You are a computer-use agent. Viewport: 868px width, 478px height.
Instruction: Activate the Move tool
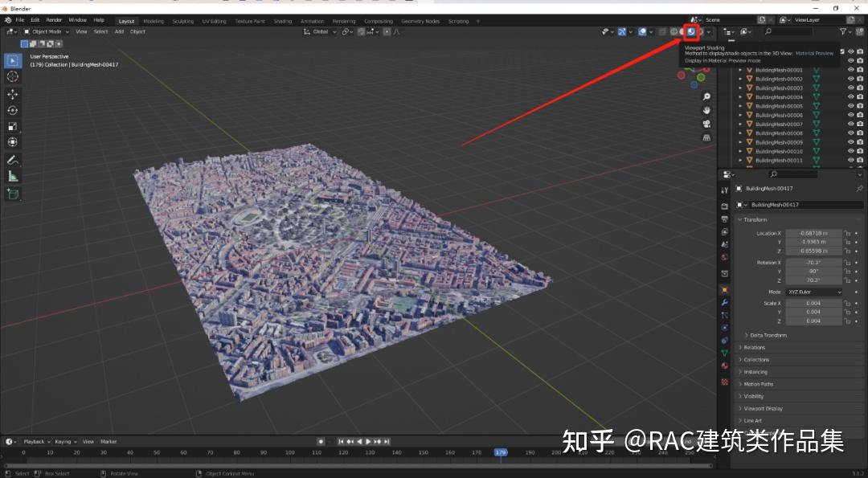click(x=13, y=95)
